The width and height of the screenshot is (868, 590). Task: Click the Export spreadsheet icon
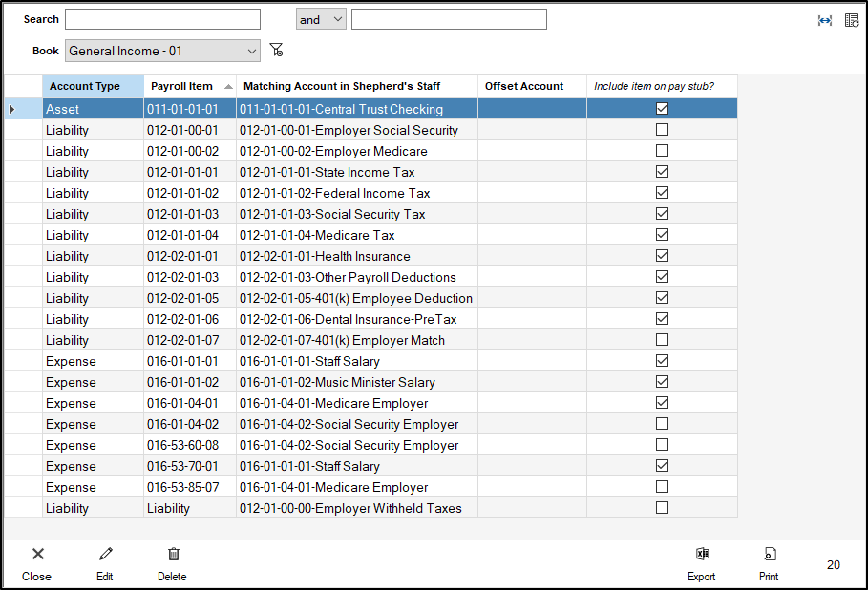coord(702,554)
